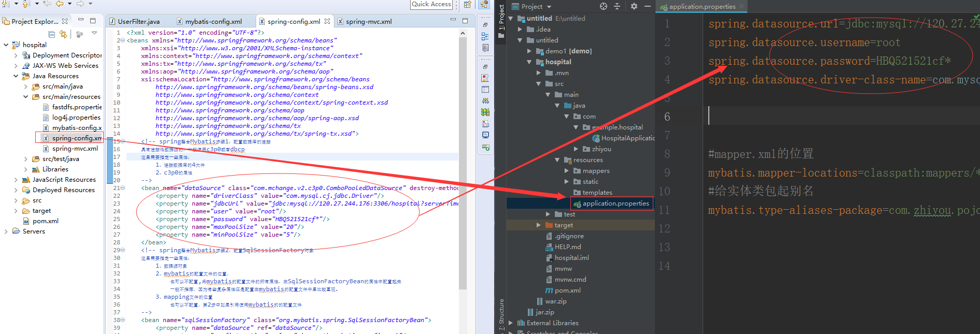Collapse All in Project Explorer
Image resolution: width=980 pixels, height=334 pixels.
point(52,34)
